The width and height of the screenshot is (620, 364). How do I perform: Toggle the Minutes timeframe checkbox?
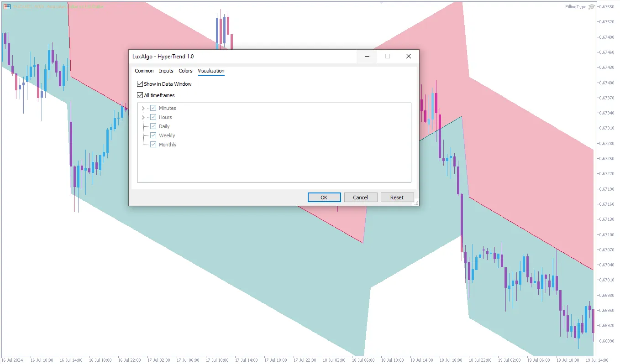click(x=153, y=108)
